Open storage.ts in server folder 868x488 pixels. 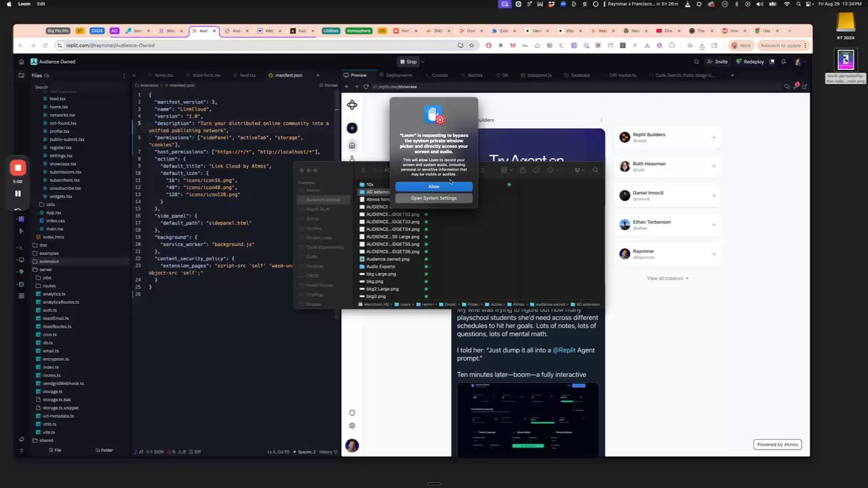coord(52,392)
